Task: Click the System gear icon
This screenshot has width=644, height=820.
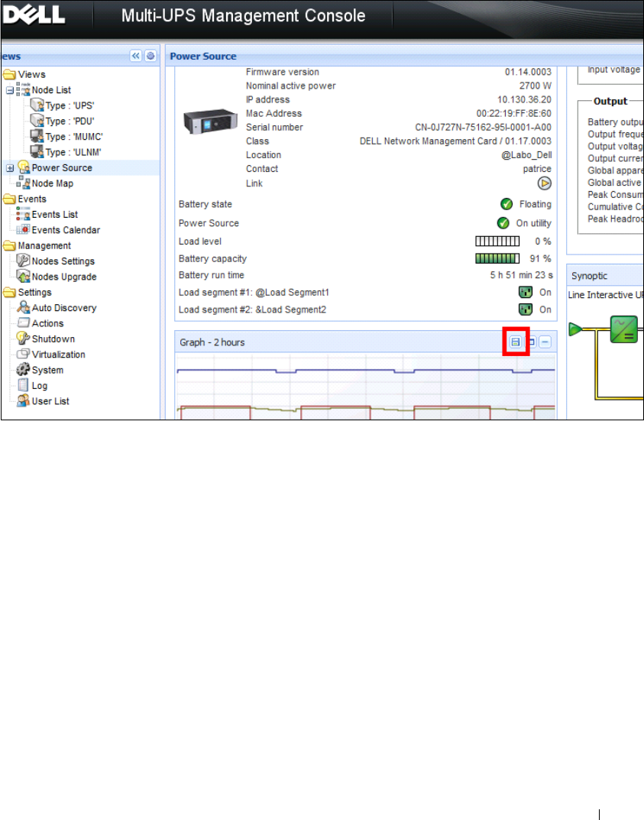Action: [23, 370]
